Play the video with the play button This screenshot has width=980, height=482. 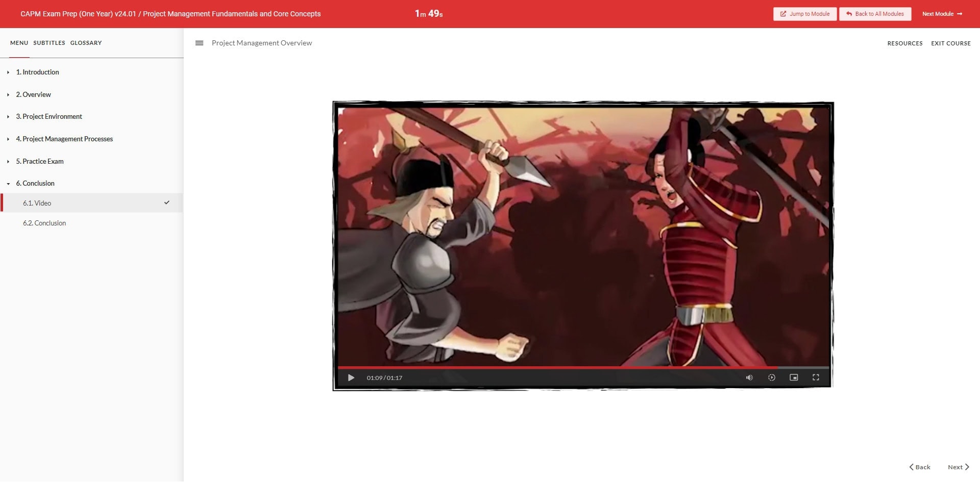(351, 378)
